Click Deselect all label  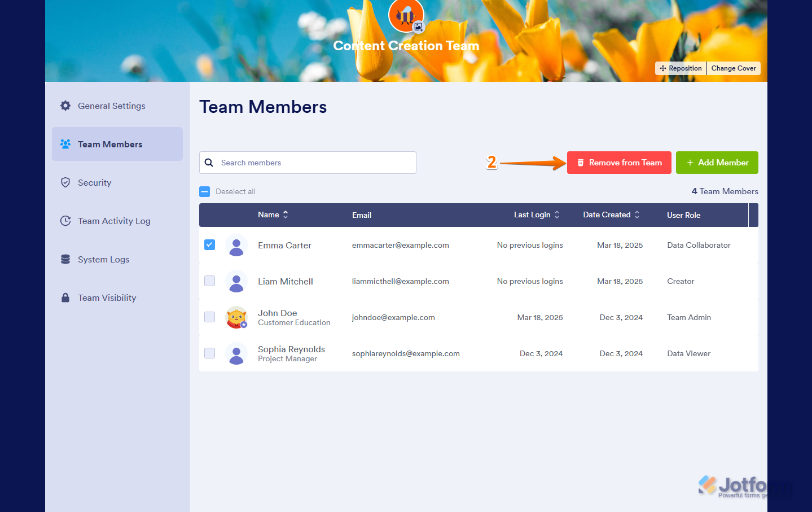pos(235,191)
